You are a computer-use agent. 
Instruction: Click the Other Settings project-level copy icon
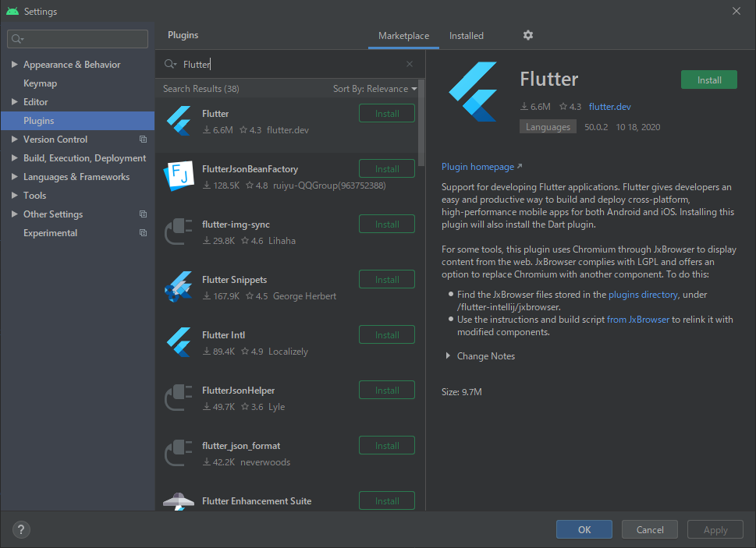point(144,214)
